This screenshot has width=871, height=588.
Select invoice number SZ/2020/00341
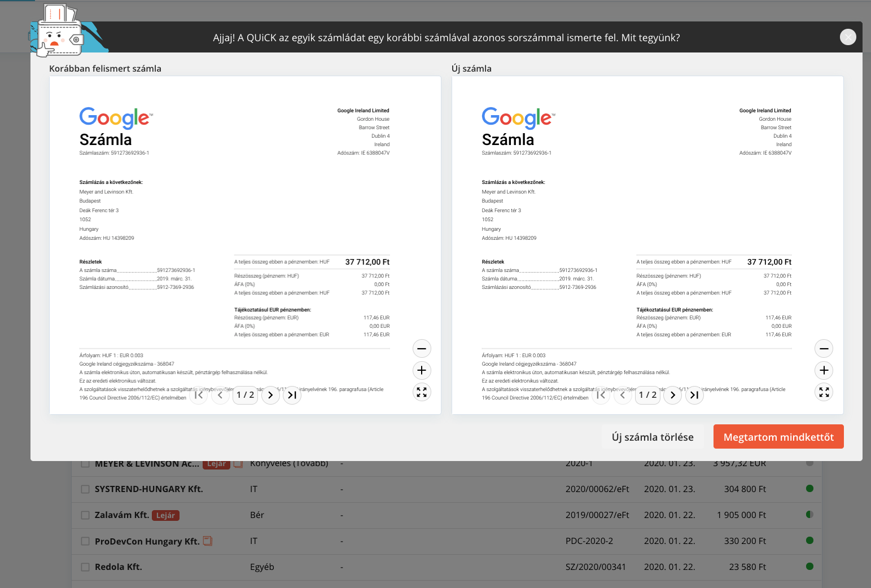click(596, 567)
